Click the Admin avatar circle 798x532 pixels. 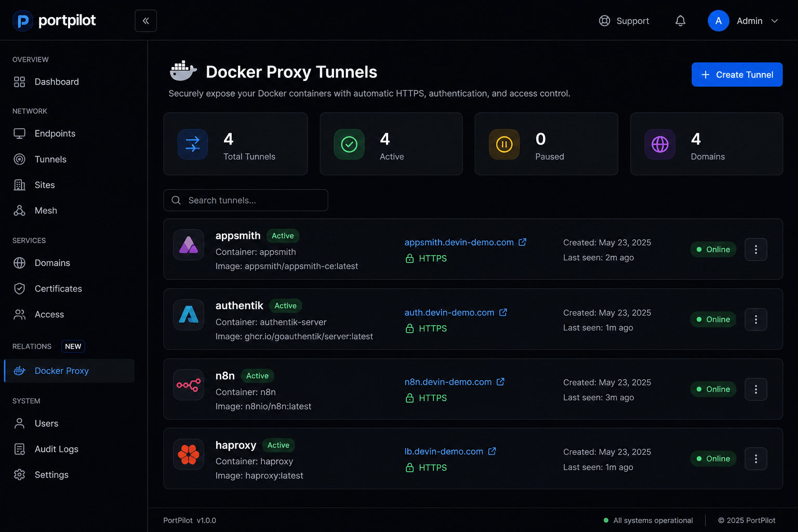[x=719, y=21]
